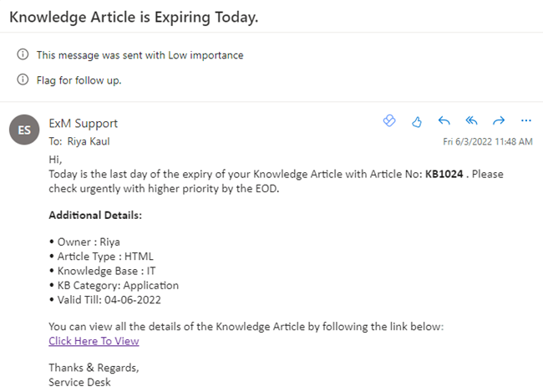Screen dimensions: 543x392
Task: Open the ES sender avatar
Action: tap(24, 130)
